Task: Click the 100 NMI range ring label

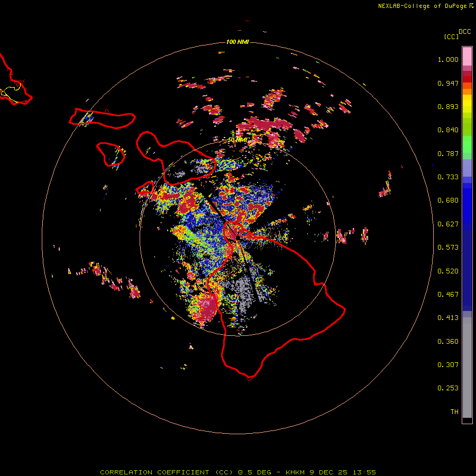Action: pos(237,42)
